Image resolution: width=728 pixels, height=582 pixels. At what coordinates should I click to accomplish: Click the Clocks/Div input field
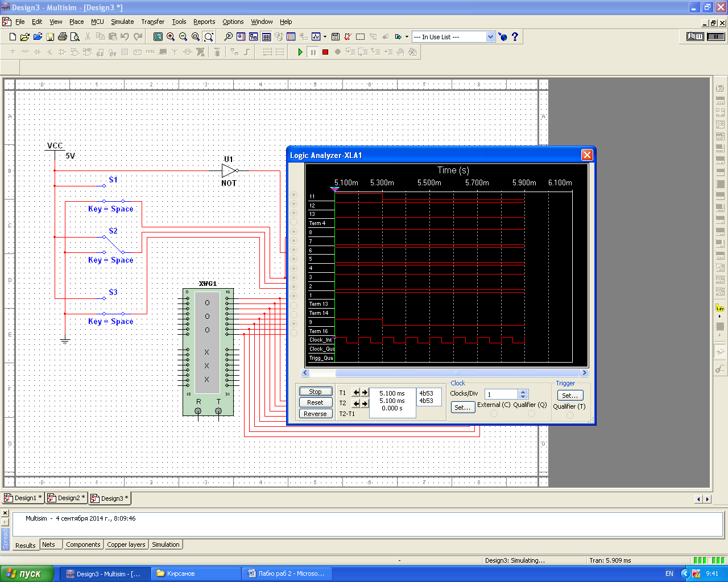pyautogui.click(x=501, y=394)
